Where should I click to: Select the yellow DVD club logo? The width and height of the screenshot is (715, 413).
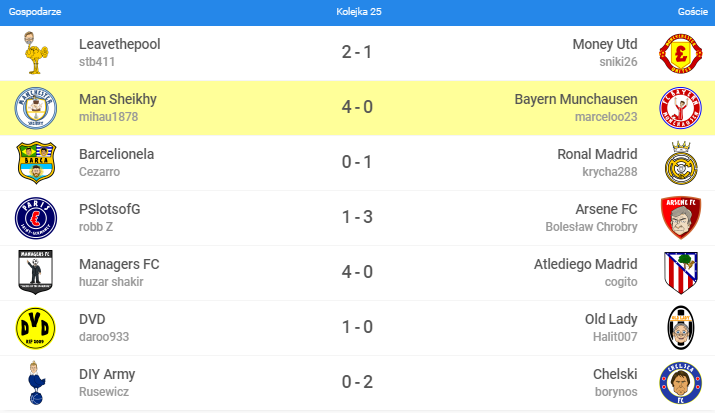(x=36, y=328)
